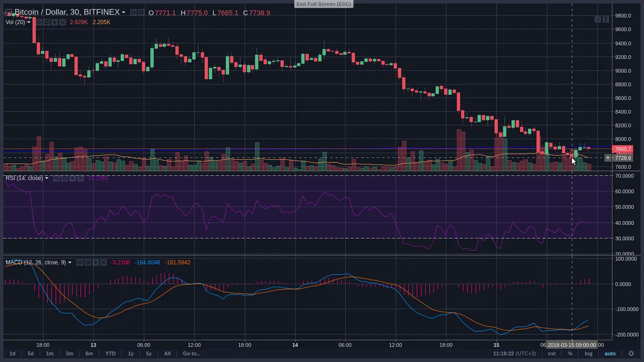Remove the MACD indicator with X icon
Screen dimensions: 644x362
(x=104, y=262)
